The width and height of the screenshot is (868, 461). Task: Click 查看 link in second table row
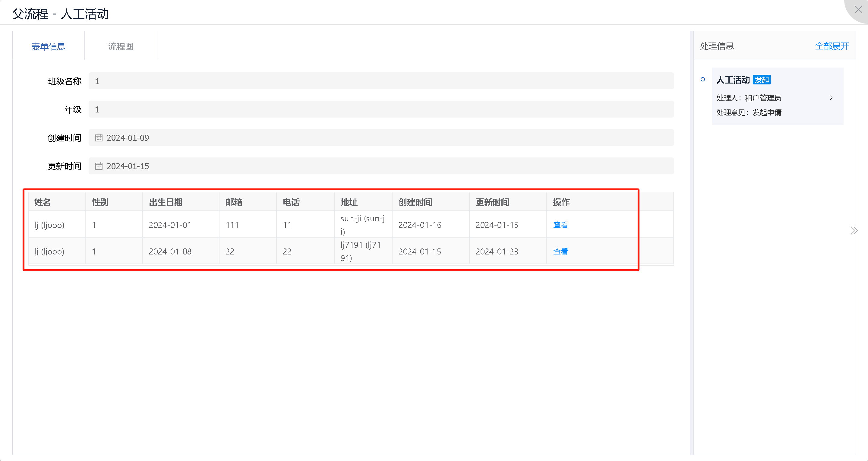point(560,251)
